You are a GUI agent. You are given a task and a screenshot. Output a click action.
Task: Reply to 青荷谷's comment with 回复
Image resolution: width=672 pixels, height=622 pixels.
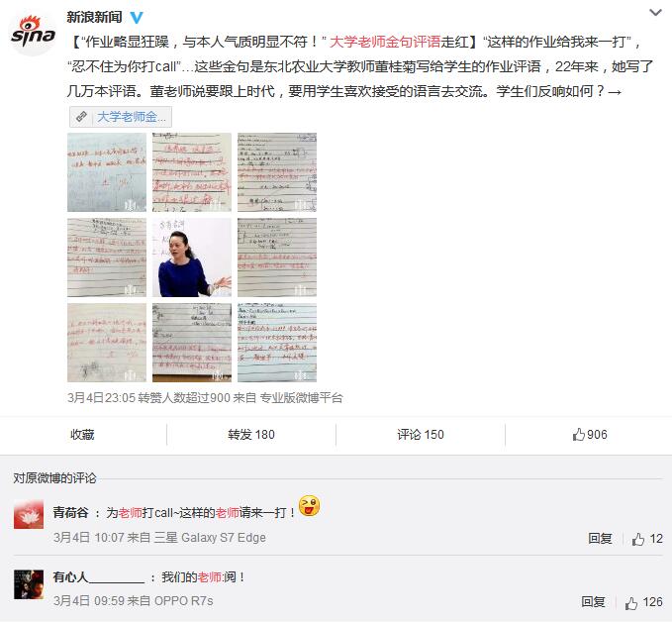pos(600,539)
